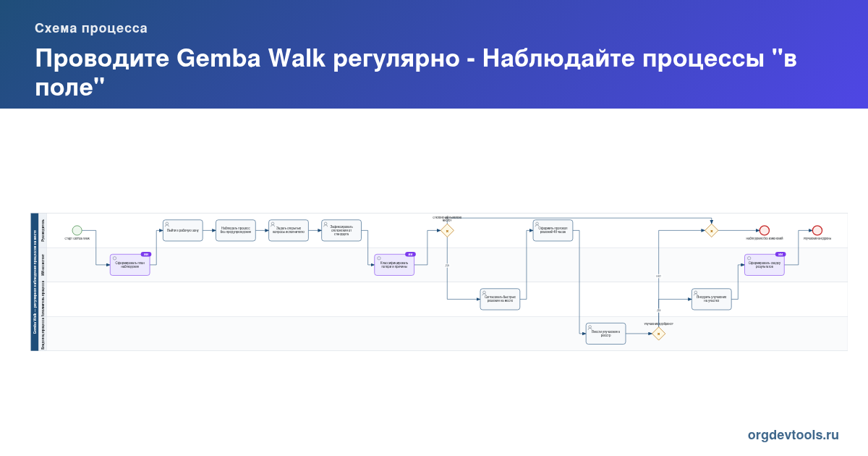Select the task «Внедрить улучшение на участке»
868x456 pixels.
711,299
